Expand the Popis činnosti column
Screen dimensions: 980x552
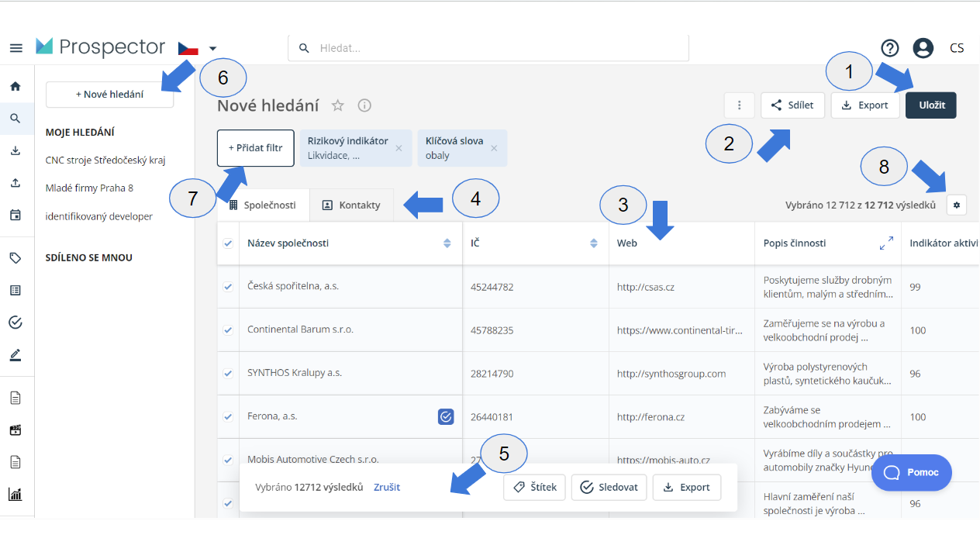(886, 243)
